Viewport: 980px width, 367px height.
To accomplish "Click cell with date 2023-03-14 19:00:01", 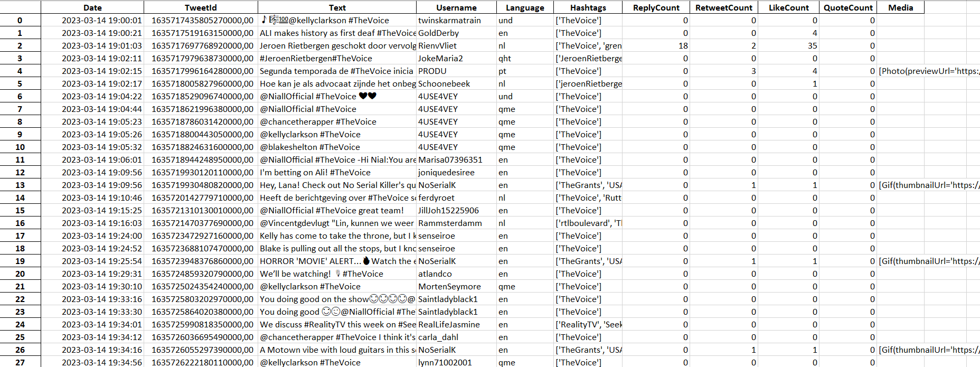I will point(92,20).
